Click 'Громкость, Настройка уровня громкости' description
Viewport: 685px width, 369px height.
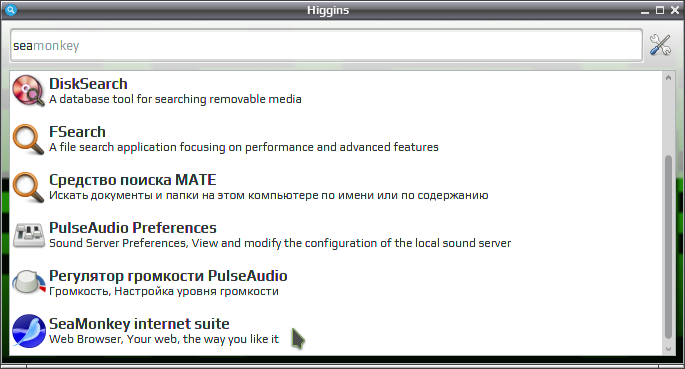[164, 291]
